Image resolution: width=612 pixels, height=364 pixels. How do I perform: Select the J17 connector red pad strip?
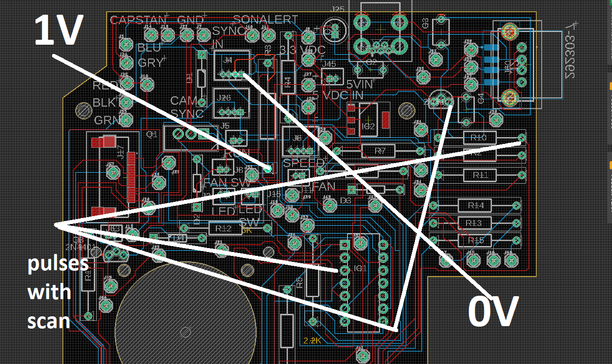point(130,177)
